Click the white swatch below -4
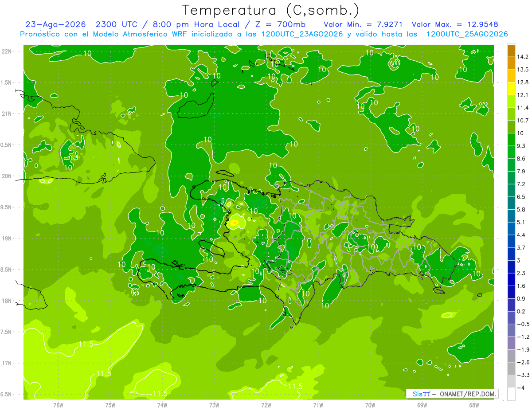Viewport: 532px width, 411px height. (511, 394)
